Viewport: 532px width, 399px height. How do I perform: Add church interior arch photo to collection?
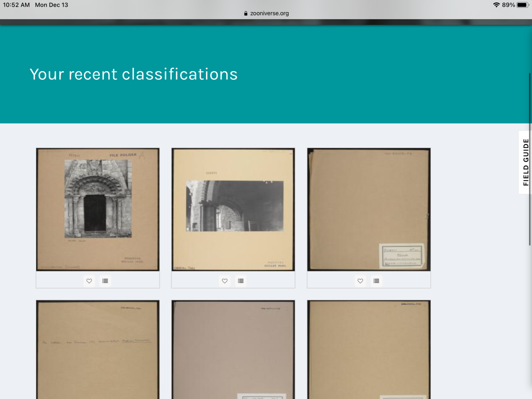[x=241, y=281]
